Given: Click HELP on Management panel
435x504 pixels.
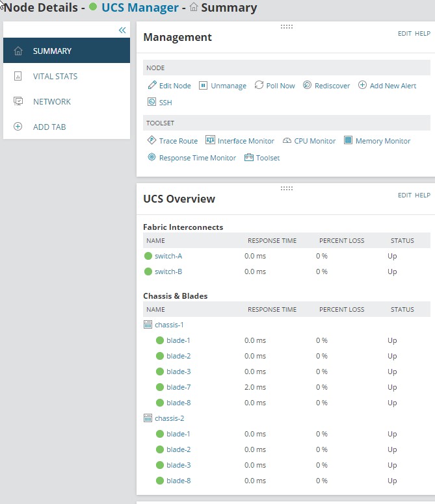Looking at the screenshot, I should tap(423, 33).
